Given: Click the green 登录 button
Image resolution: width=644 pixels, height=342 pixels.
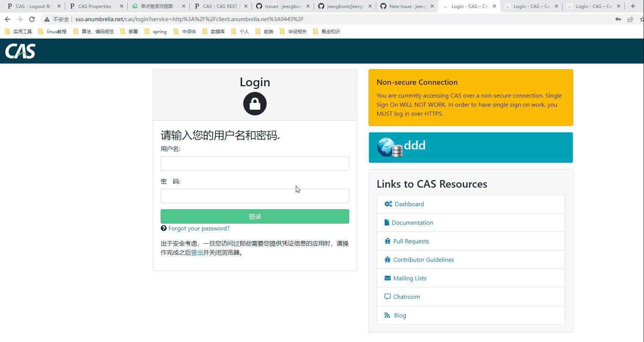Looking at the screenshot, I should click(x=255, y=216).
